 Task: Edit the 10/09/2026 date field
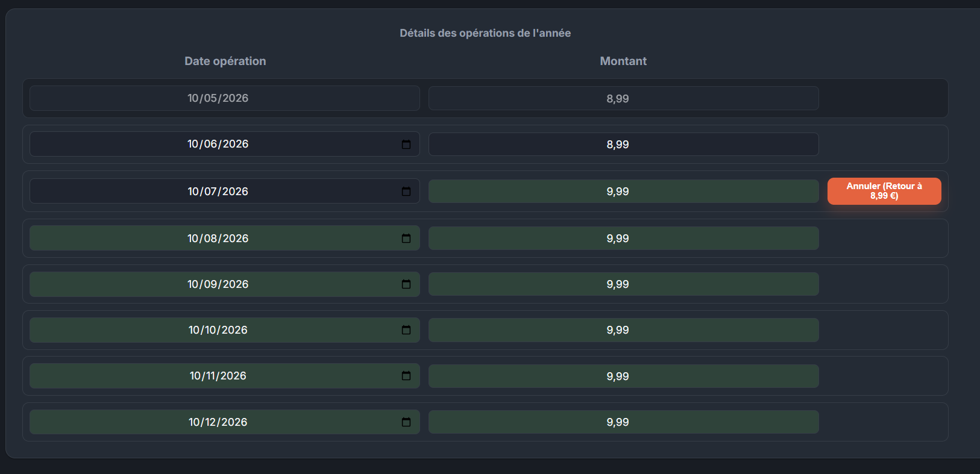click(x=224, y=284)
